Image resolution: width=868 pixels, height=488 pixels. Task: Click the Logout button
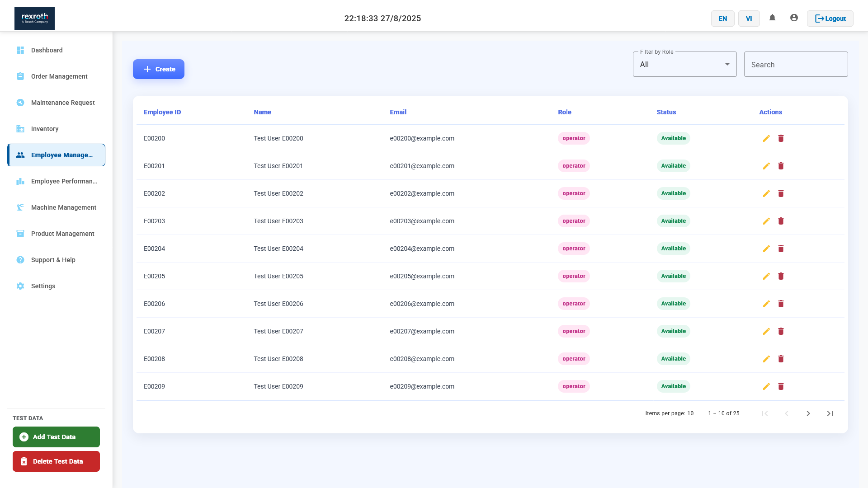(x=830, y=19)
